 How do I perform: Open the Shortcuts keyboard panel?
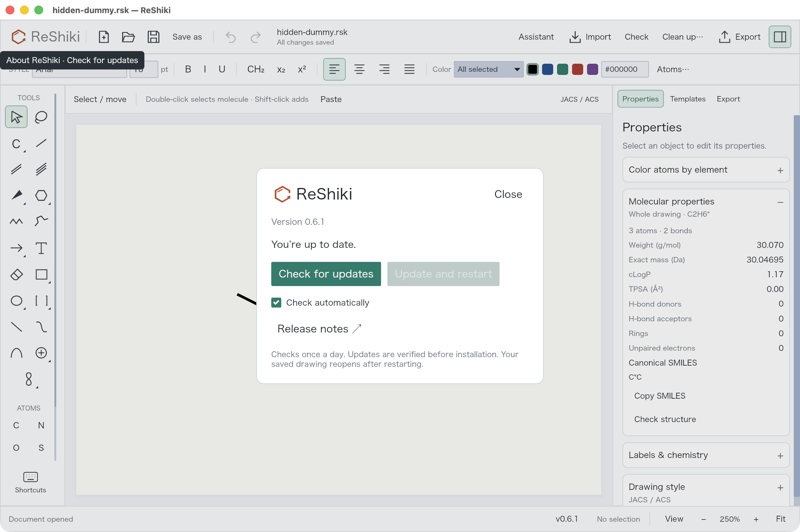(31, 482)
